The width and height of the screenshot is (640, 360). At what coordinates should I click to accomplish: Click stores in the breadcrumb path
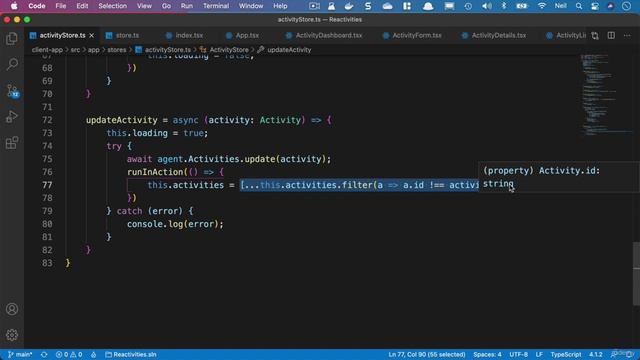[x=117, y=50]
